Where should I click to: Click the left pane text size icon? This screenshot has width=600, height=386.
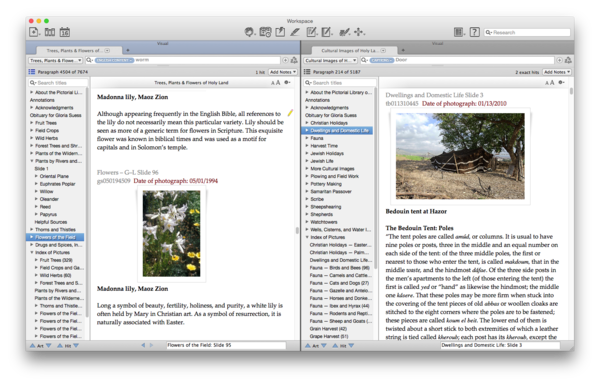point(276,83)
